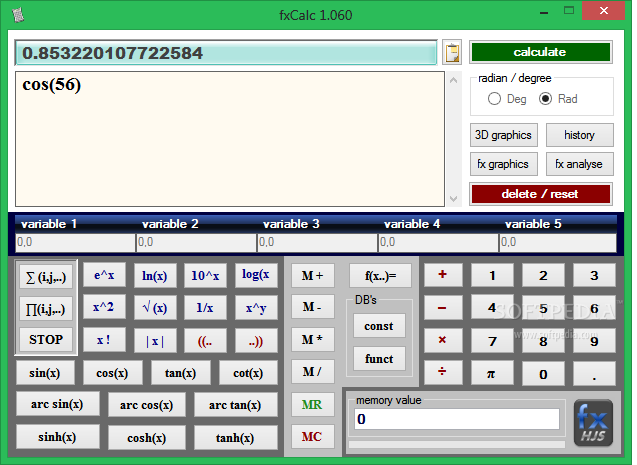
Task: Click the 1/x reciprocal button
Action: [205, 308]
